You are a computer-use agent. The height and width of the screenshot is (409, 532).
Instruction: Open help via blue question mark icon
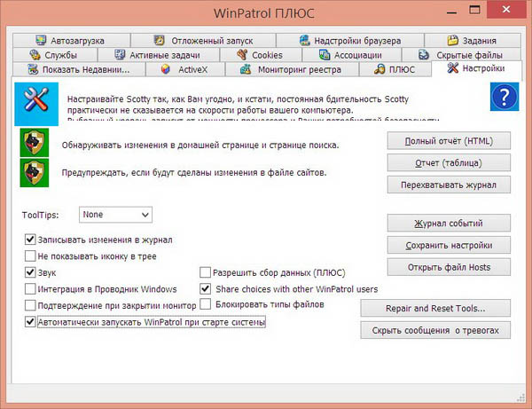click(x=505, y=97)
